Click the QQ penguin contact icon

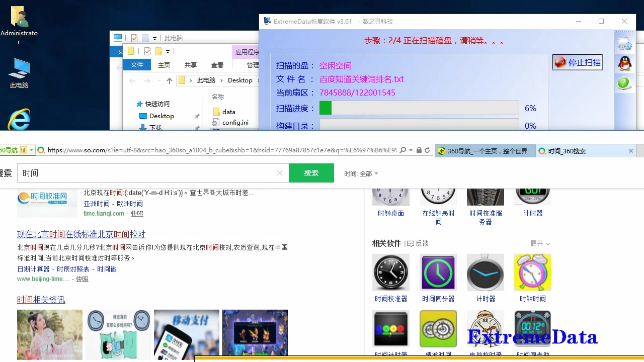[625, 63]
